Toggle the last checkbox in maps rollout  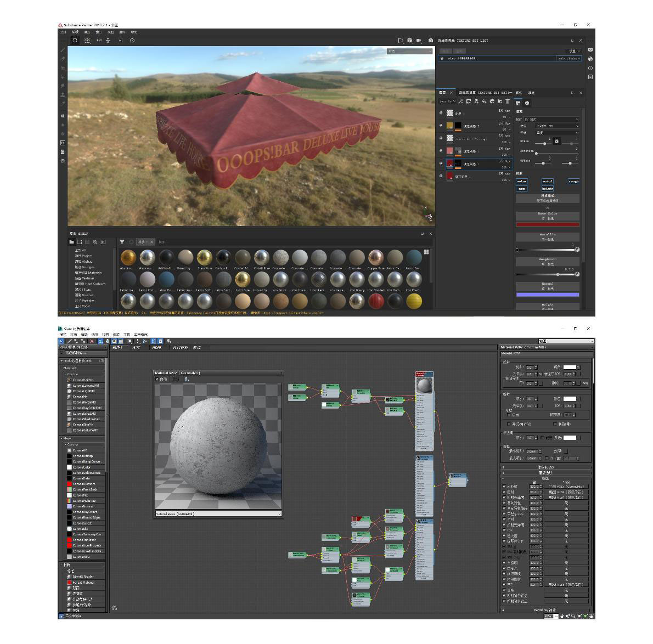pos(504,601)
